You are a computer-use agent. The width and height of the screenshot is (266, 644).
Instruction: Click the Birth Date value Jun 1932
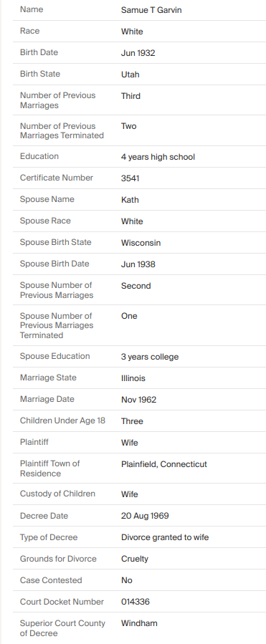click(138, 53)
